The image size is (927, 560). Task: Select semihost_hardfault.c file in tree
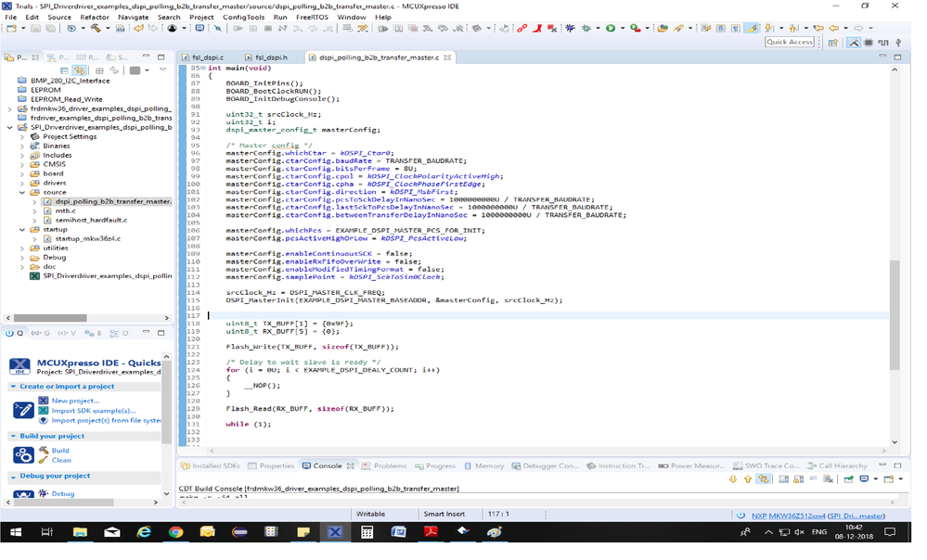point(91,220)
